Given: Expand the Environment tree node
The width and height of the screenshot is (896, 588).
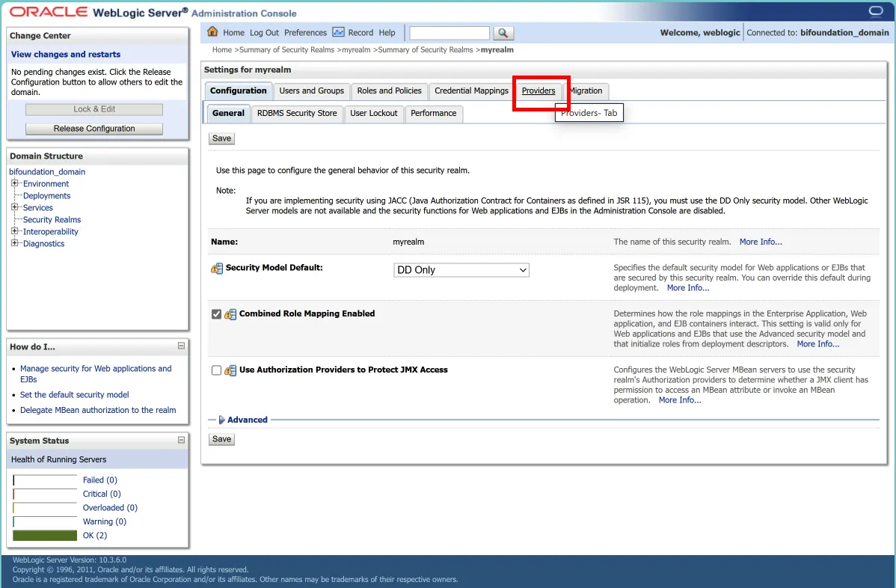Looking at the screenshot, I should click(14, 183).
